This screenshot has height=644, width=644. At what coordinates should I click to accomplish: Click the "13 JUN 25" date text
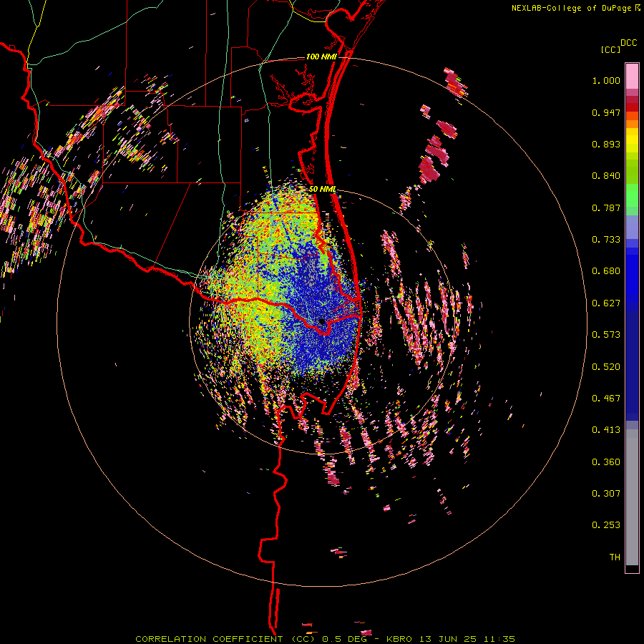[x=448, y=639]
